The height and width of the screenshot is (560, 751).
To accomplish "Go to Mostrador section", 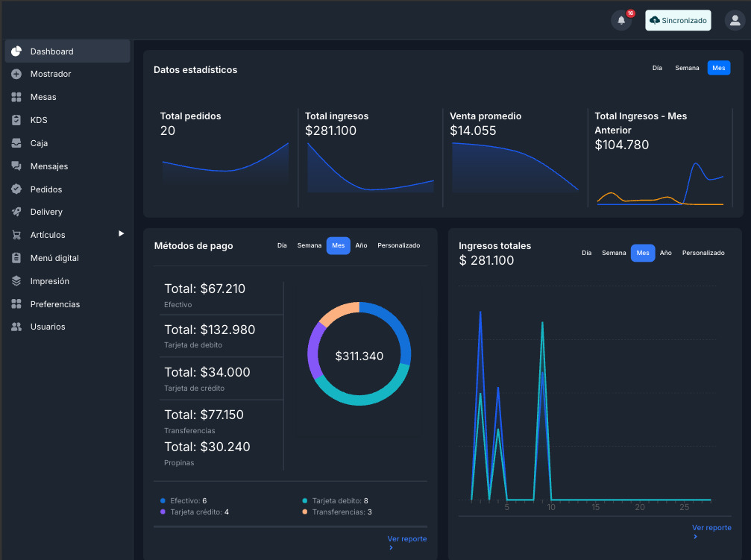I will tap(68, 74).
